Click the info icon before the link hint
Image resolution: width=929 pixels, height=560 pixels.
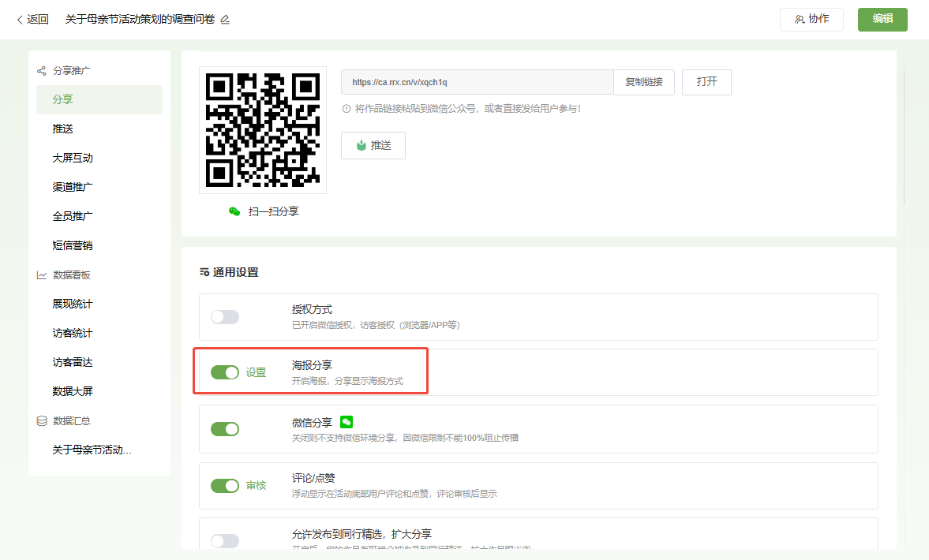click(x=347, y=109)
